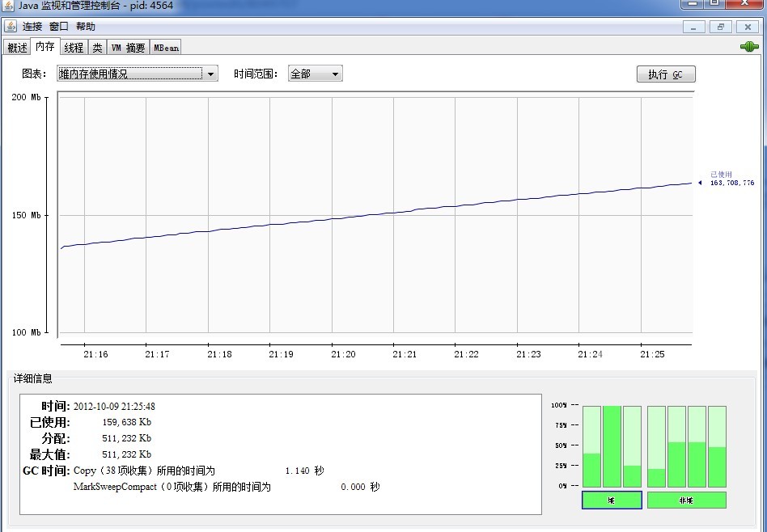Minimize the inner frame with its minimize icon
Screen dimensions: 767x532
point(693,27)
